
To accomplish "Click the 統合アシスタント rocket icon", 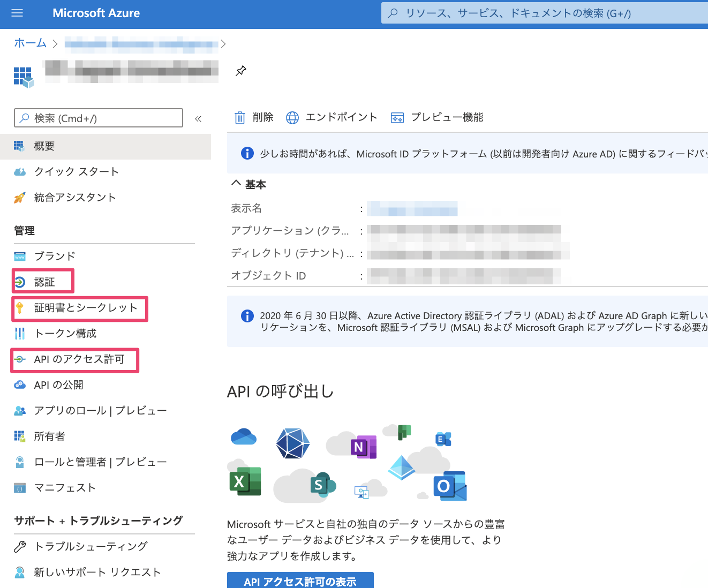I will [x=19, y=198].
